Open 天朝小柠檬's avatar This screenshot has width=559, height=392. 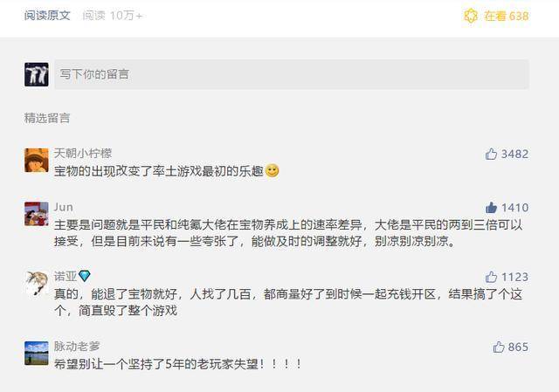(x=37, y=161)
